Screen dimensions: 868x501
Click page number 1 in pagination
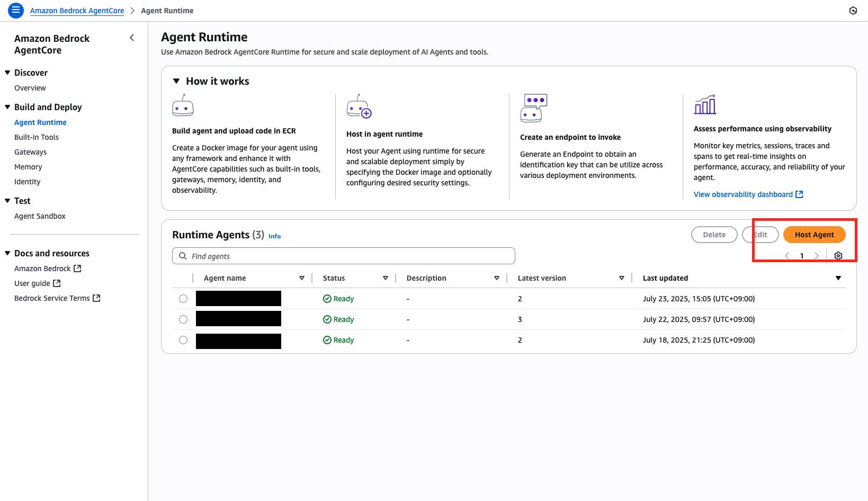click(x=802, y=256)
